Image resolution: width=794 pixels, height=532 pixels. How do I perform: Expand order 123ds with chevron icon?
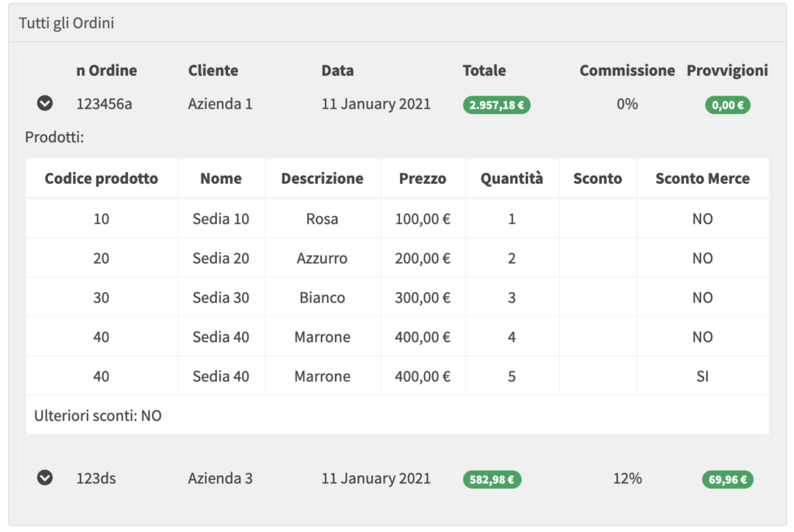45,478
